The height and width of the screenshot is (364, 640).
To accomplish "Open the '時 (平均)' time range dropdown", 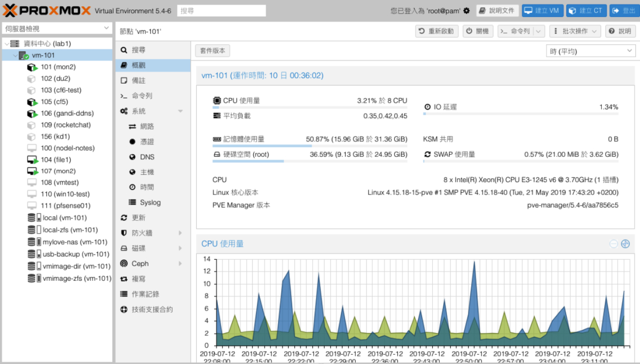I will pyautogui.click(x=590, y=50).
